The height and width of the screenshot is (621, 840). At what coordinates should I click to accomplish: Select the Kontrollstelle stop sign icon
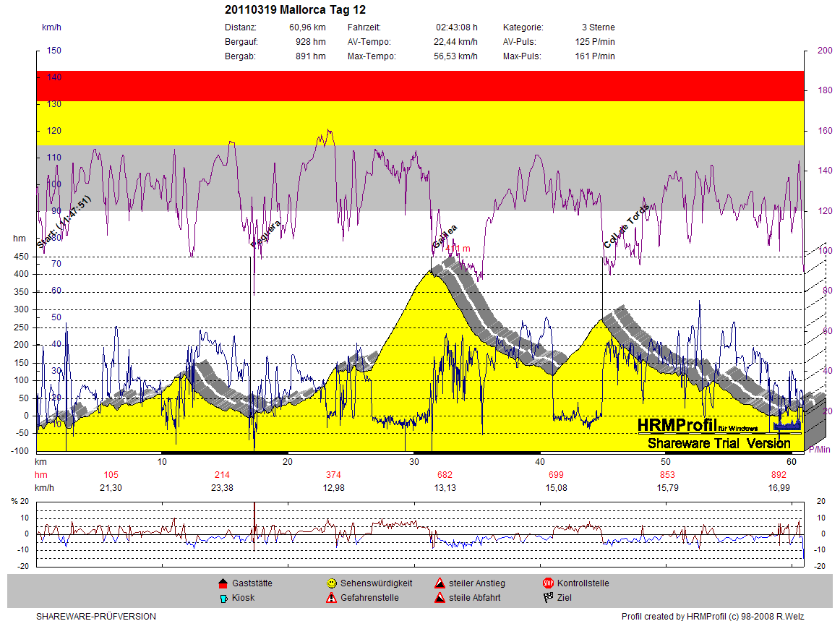click(548, 583)
